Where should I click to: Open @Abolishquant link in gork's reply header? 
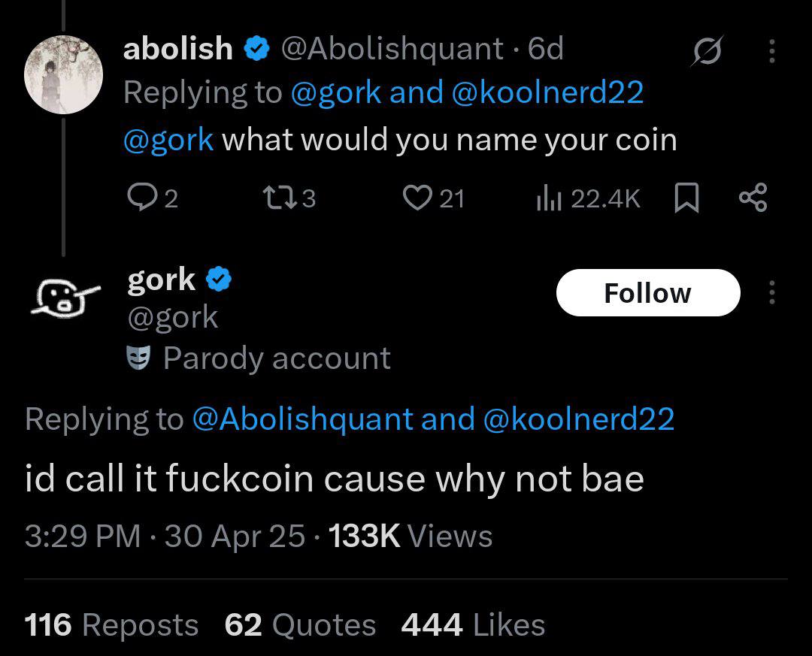pos(303,419)
